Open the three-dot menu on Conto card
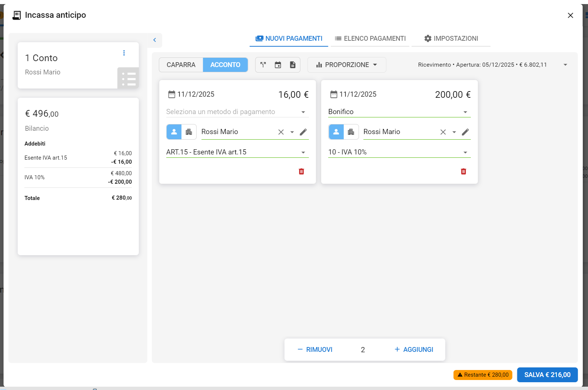Viewport: 588px width, 390px height. (x=124, y=53)
